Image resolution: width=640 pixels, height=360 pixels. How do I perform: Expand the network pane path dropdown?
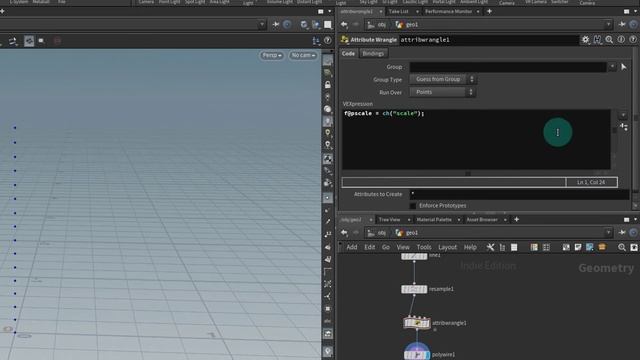coord(608,233)
